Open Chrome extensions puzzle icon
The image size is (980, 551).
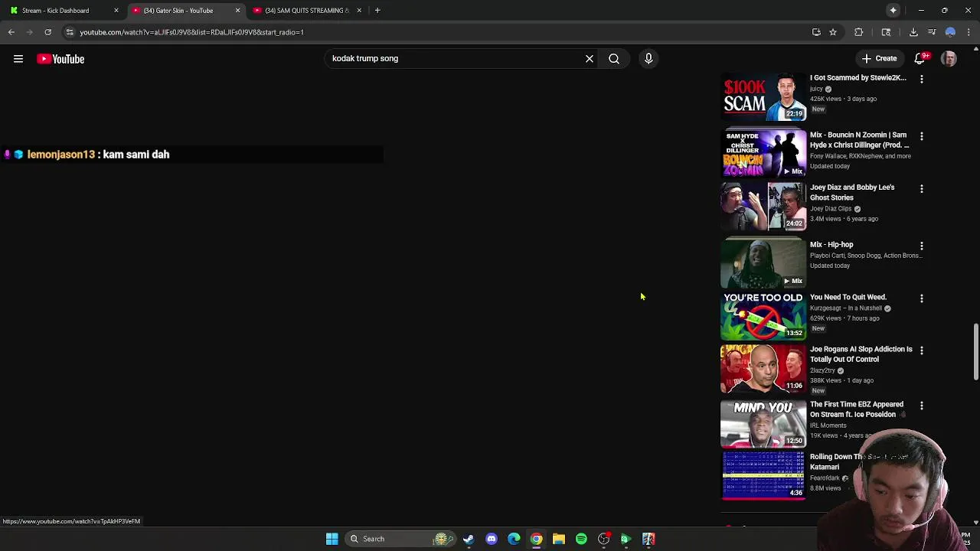(858, 32)
